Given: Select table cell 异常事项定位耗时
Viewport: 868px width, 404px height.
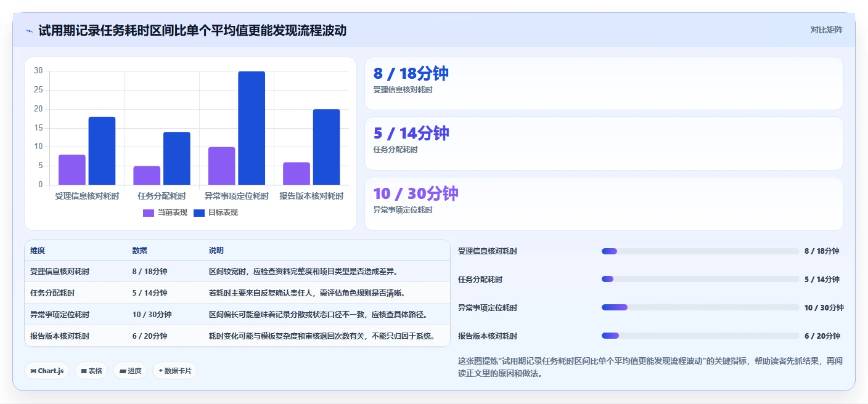Looking at the screenshot, I should tap(60, 315).
